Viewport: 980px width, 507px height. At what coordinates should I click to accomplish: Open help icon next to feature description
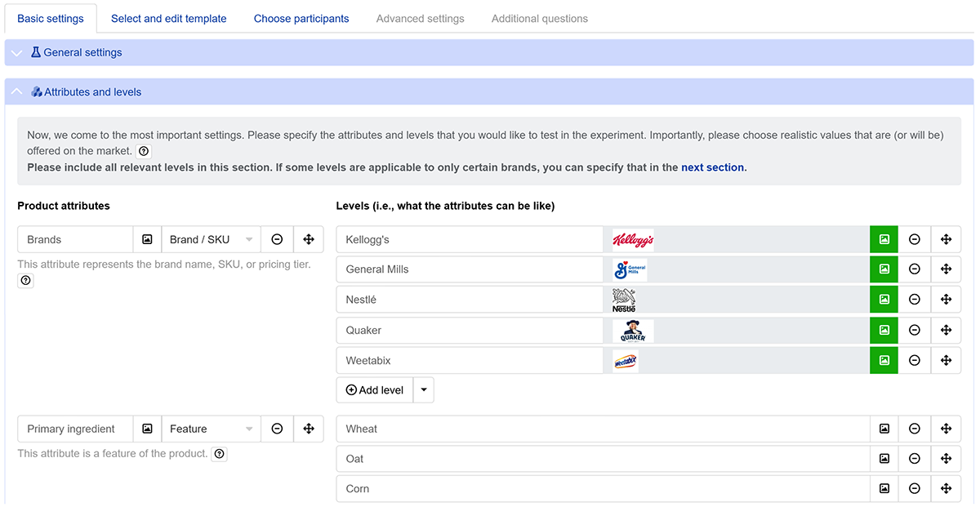point(219,453)
